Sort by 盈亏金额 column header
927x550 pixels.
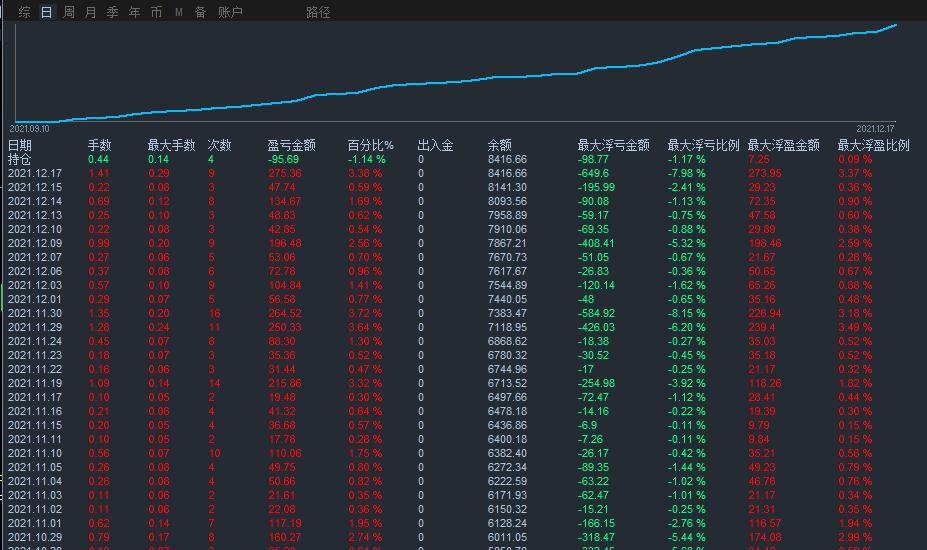coord(291,145)
